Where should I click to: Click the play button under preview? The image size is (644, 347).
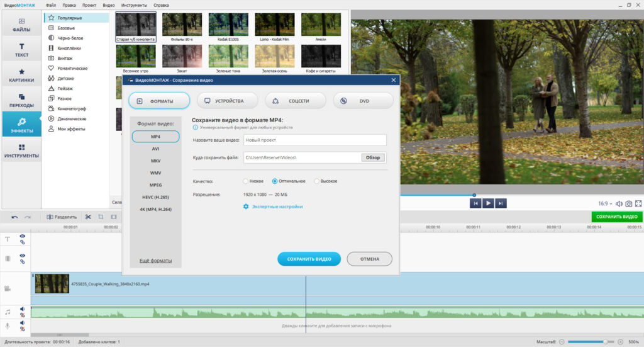point(488,203)
